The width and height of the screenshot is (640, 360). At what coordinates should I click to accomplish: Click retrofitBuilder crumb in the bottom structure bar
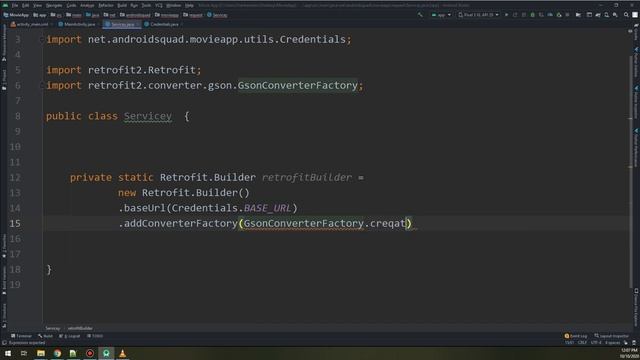[80, 328]
